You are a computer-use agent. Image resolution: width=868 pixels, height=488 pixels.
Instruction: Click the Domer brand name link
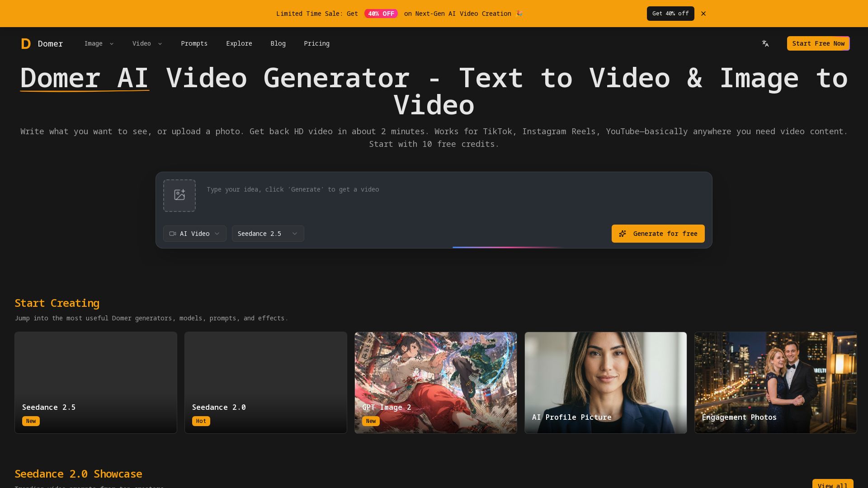pos(50,43)
